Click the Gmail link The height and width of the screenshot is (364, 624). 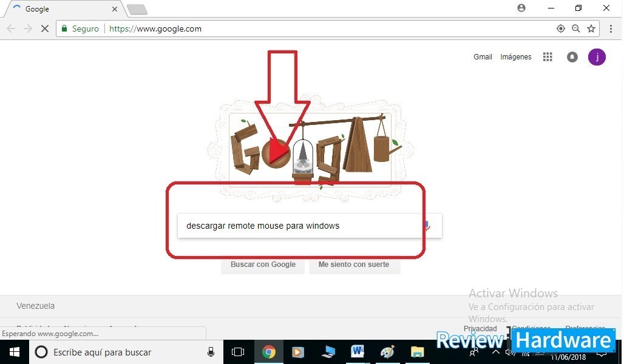pos(483,57)
